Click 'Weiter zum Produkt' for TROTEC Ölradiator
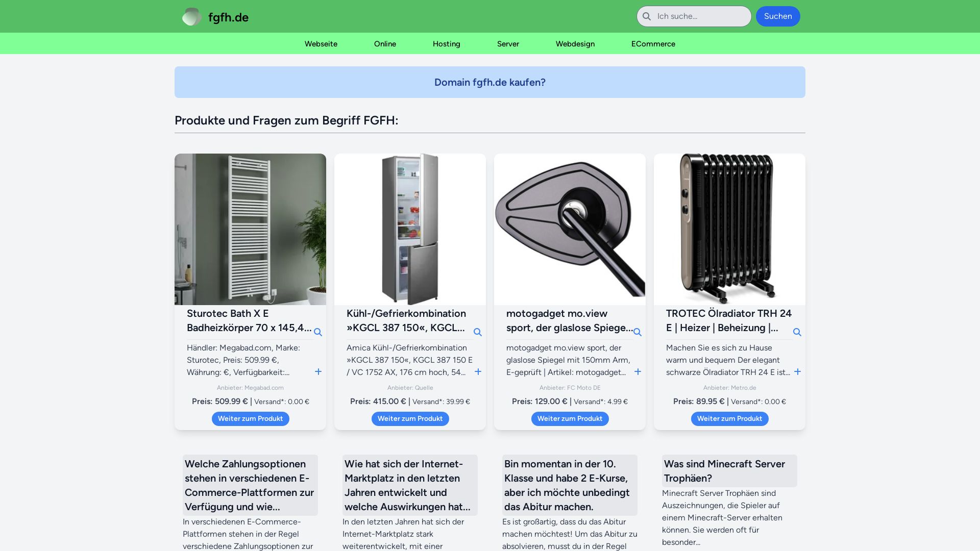 [729, 419]
